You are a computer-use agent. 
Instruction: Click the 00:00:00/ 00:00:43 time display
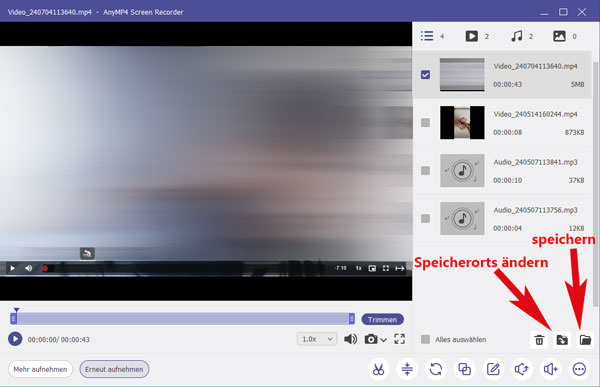[x=59, y=340]
